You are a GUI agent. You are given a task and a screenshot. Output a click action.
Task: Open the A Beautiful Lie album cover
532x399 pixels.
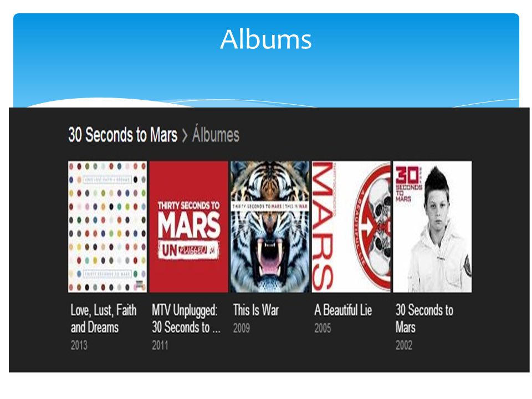click(351, 227)
